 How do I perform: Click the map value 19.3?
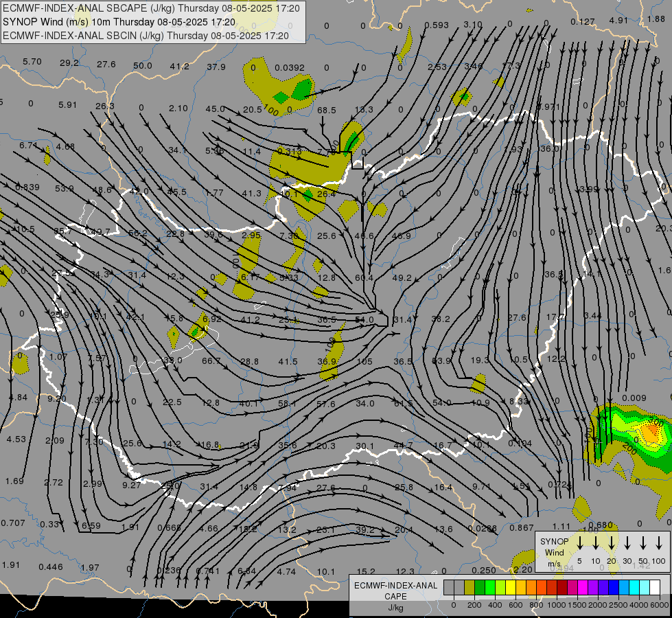[480, 360]
